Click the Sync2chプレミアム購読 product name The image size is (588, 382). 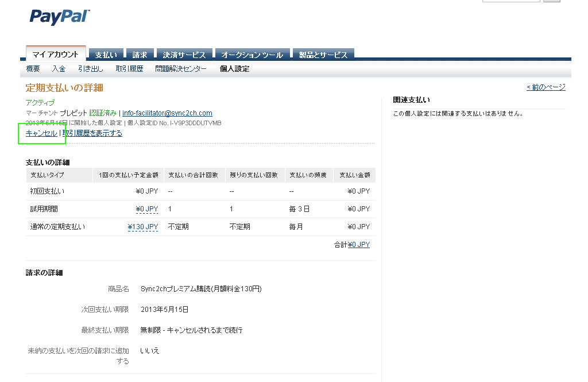202,289
